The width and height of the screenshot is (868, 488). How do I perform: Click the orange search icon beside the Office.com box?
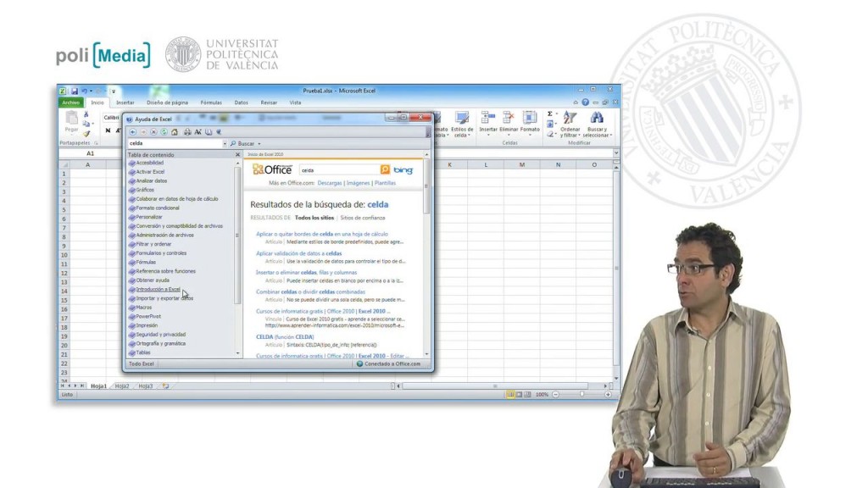click(385, 169)
